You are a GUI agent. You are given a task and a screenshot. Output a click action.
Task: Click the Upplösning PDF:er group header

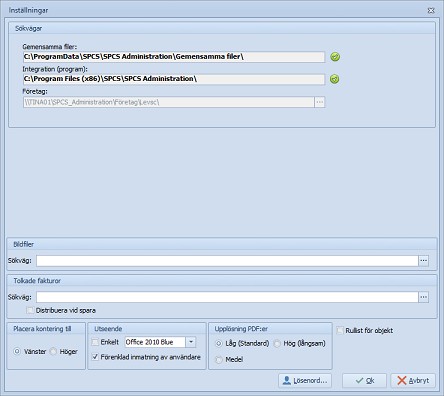pyautogui.click(x=270, y=329)
